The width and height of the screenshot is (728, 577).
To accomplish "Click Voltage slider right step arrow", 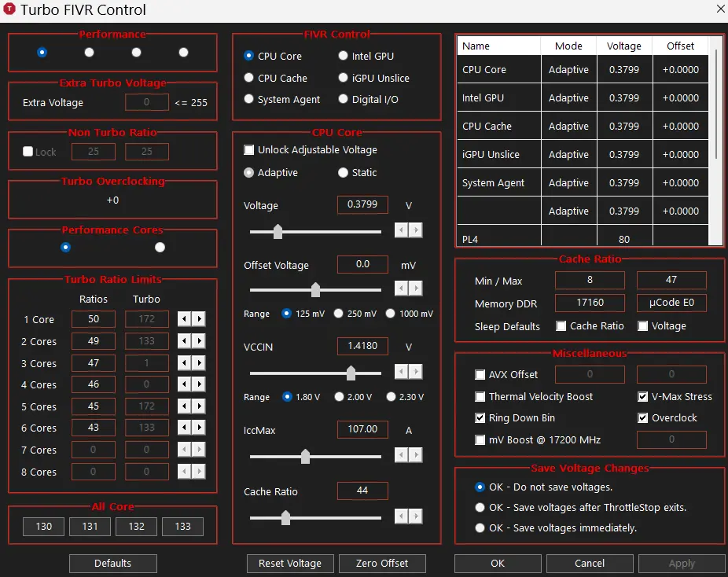I will click(416, 230).
